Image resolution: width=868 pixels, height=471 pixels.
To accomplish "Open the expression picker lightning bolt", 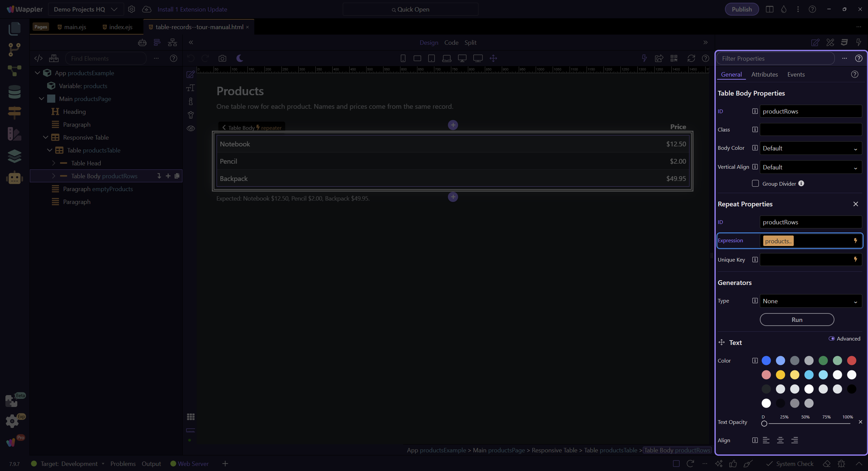I will click(855, 241).
